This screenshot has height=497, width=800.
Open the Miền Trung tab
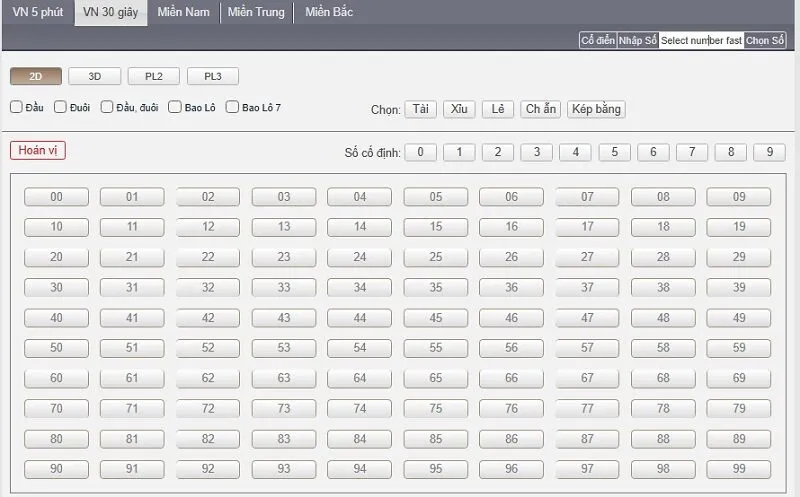(x=256, y=12)
